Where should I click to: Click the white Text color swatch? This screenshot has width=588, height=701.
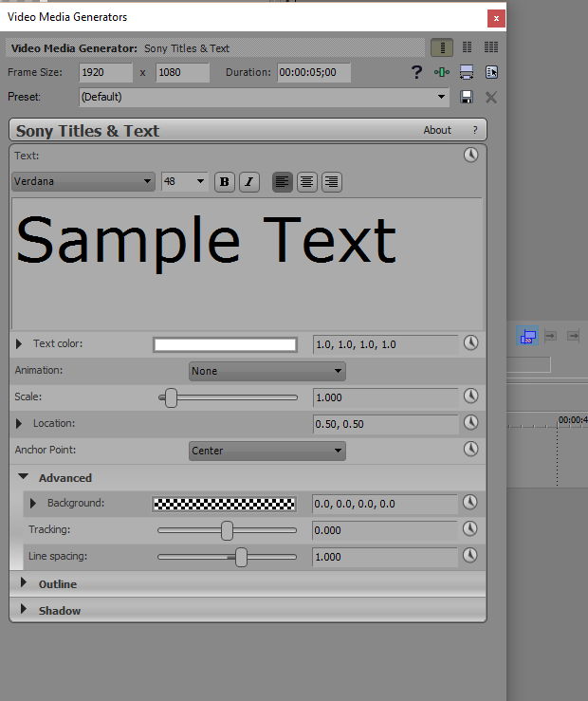[225, 344]
